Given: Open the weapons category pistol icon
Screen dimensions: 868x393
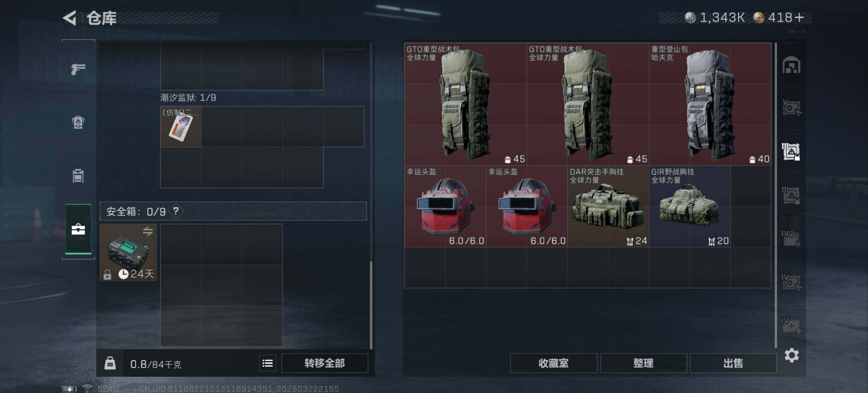Looking at the screenshot, I should (x=78, y=69).
